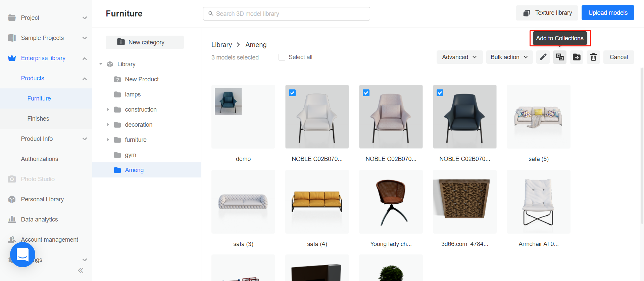Click the Library breadcrumb link

click(x=221, y=45)
